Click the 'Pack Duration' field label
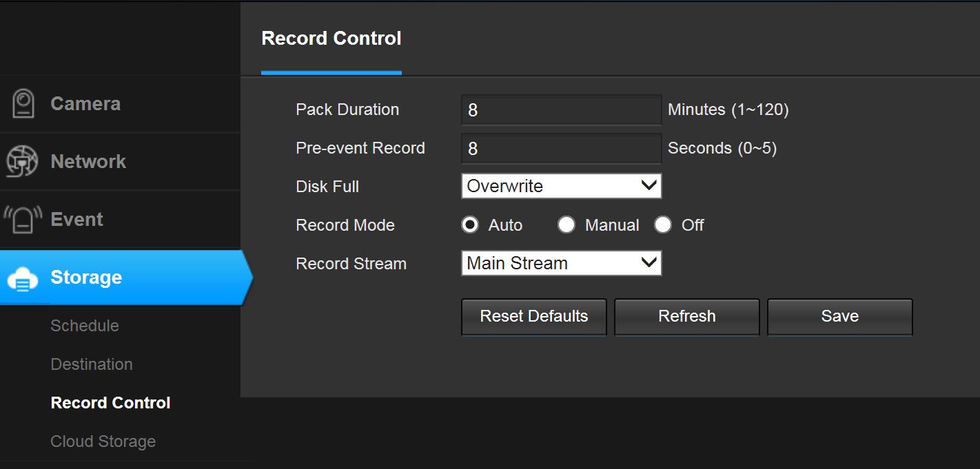This screenshot has height=469, width=980. point(347,110)
